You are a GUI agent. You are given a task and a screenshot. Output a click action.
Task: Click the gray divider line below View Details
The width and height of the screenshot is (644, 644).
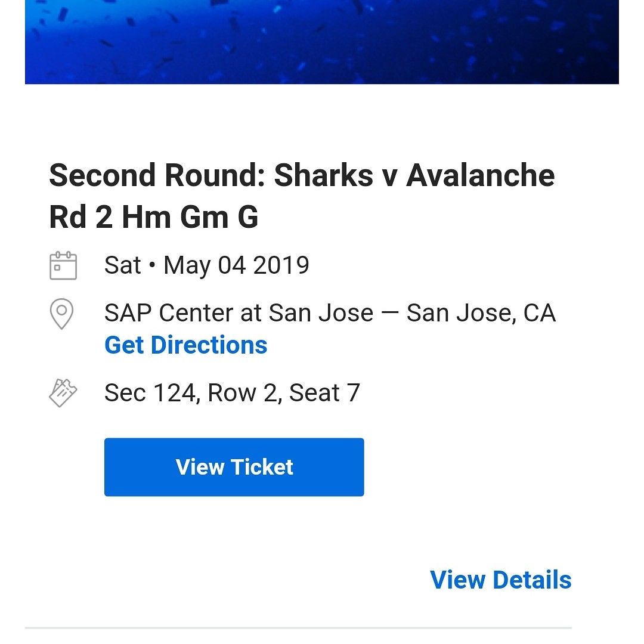coord(298,627)
